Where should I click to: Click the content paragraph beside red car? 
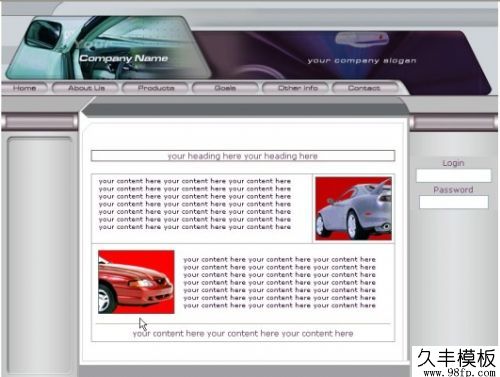pos(279,282)
